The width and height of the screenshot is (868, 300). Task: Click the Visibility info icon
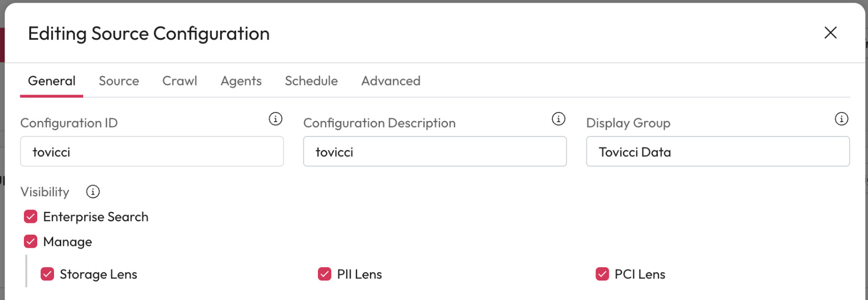tap(93, 192)
